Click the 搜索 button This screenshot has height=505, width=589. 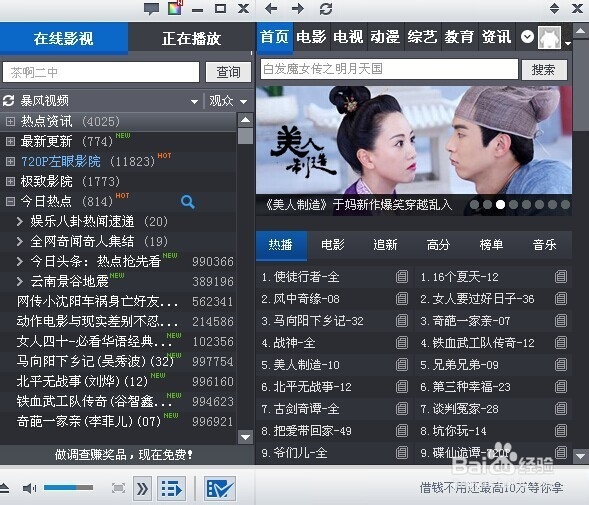(x=544, y=70)
